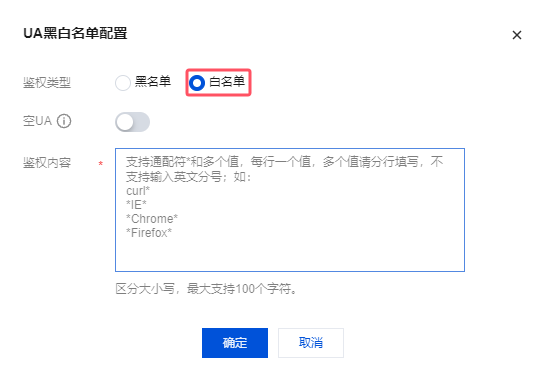Click the empty circle of the 黑名单 option

point(123,83)
